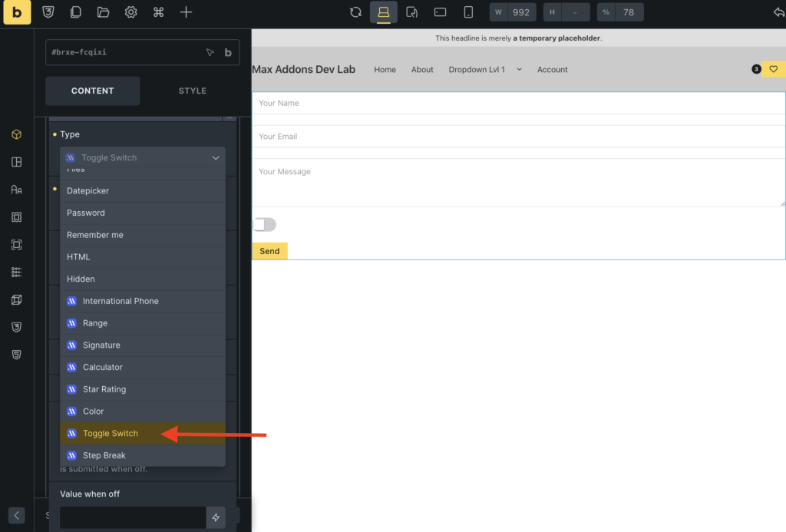Collapse the panel with the left chevron button
Image resolution: width=786 pixels, height=532 pixels.
17,515
